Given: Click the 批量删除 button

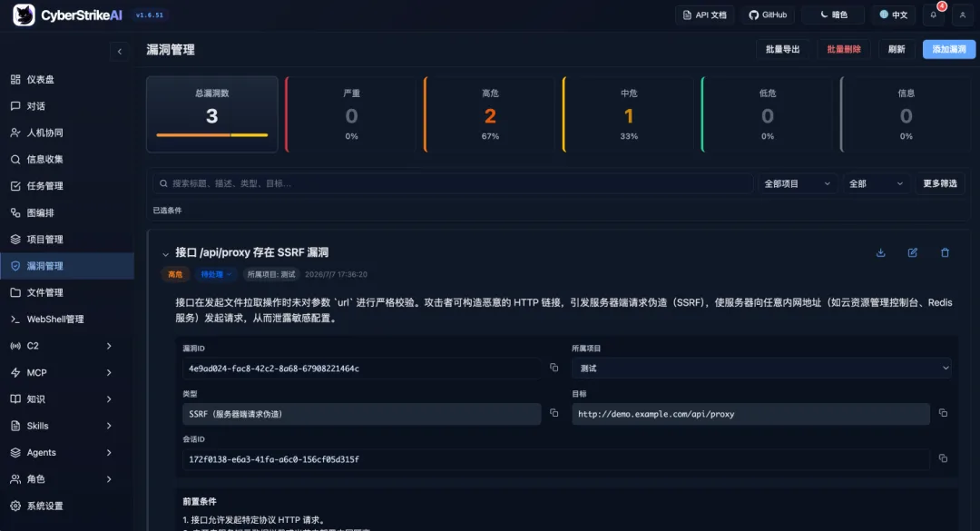Looking at the screenshot, I should click(844, 49).
